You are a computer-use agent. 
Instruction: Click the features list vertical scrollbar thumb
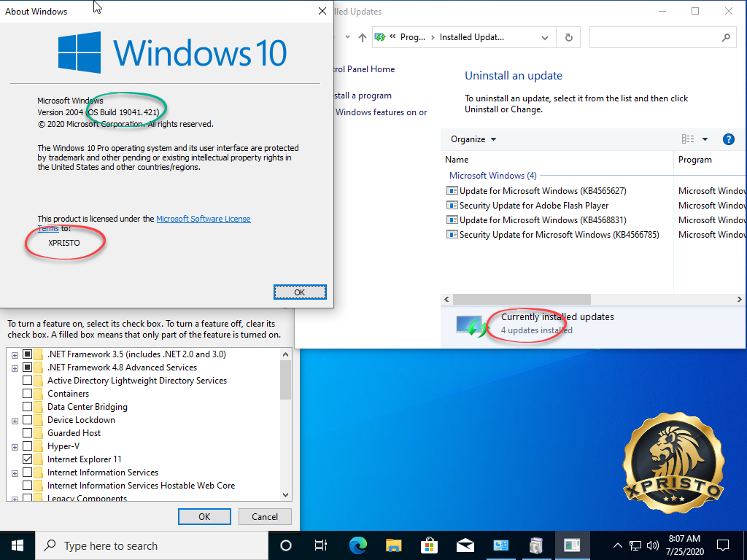point(285,379)
